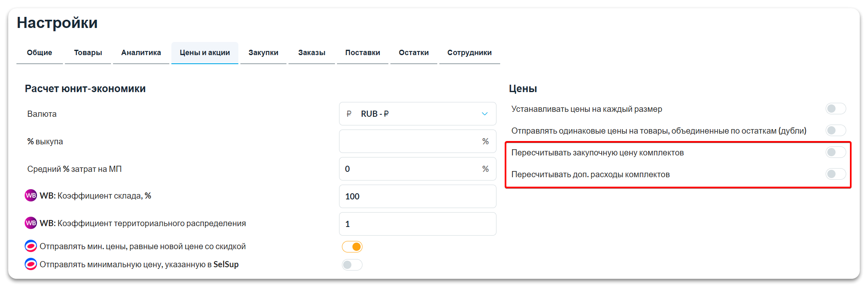
Task: Click the WB icon beside территориального распределения
Action: [x=31, y=223]
